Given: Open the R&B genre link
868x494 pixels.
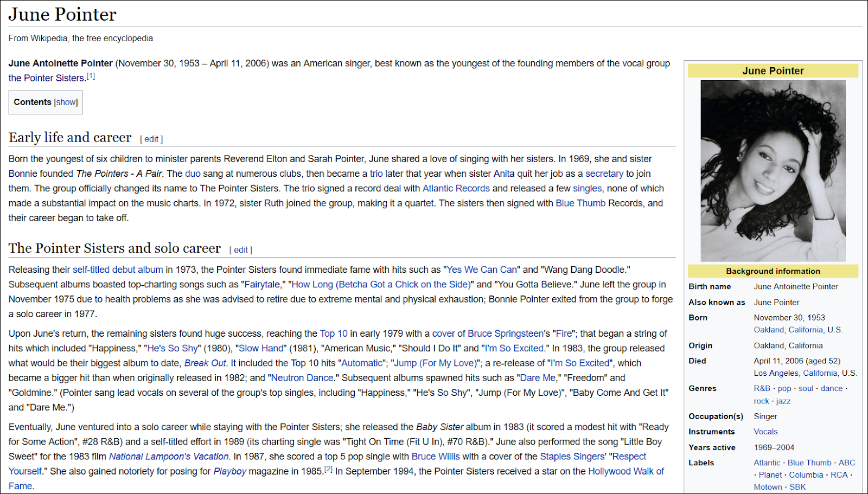Looking at the screenshot, I should pos(762,388).
